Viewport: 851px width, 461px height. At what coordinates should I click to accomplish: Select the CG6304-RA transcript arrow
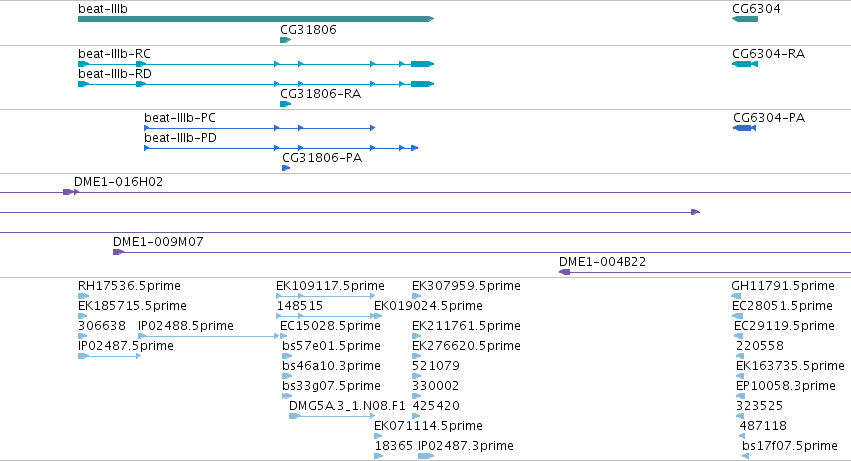coord(745,64)
